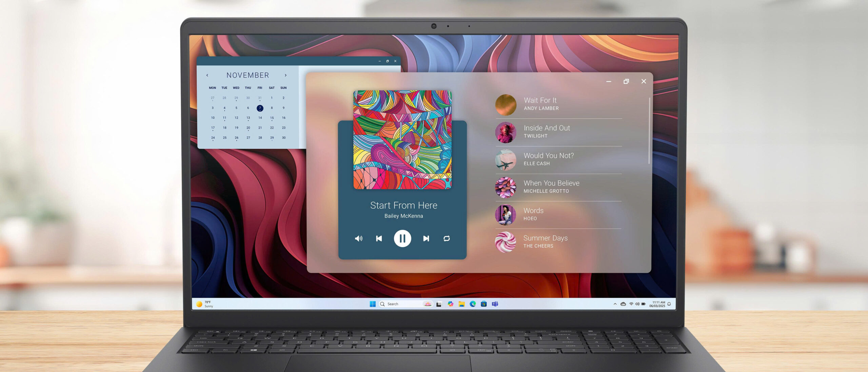Play Wait For It by Andy Lamber
Viewport: 868px width, 372px height.
[x=540, y=104]
